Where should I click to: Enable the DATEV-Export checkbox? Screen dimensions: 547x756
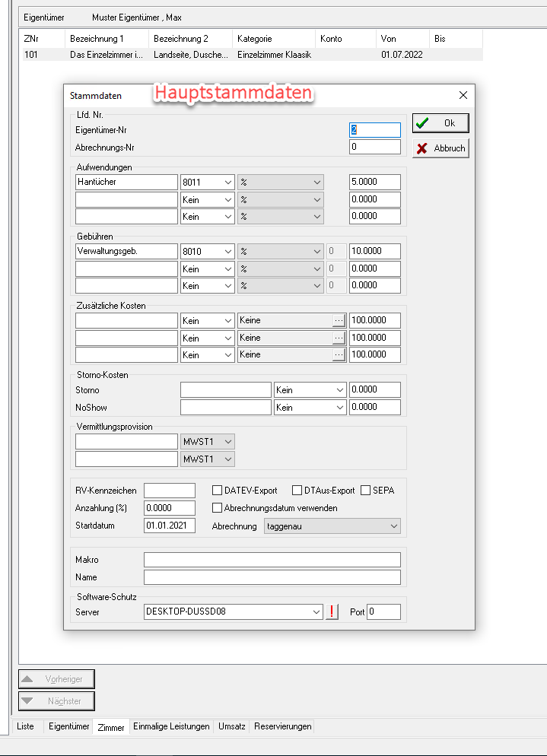[x=217, y=491]
